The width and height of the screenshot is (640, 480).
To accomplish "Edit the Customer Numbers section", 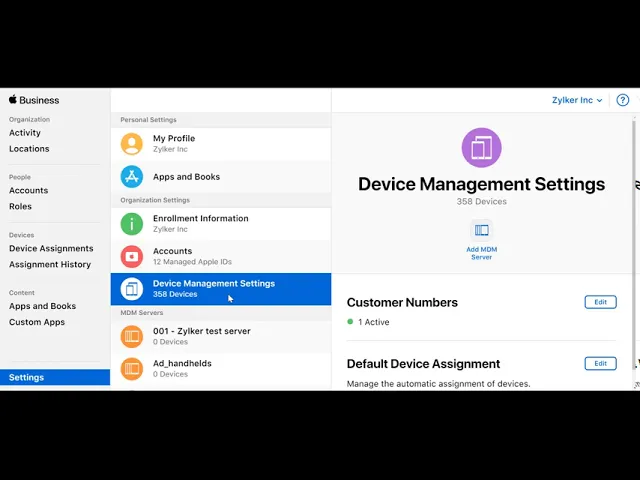I will (x=600, y=302).
